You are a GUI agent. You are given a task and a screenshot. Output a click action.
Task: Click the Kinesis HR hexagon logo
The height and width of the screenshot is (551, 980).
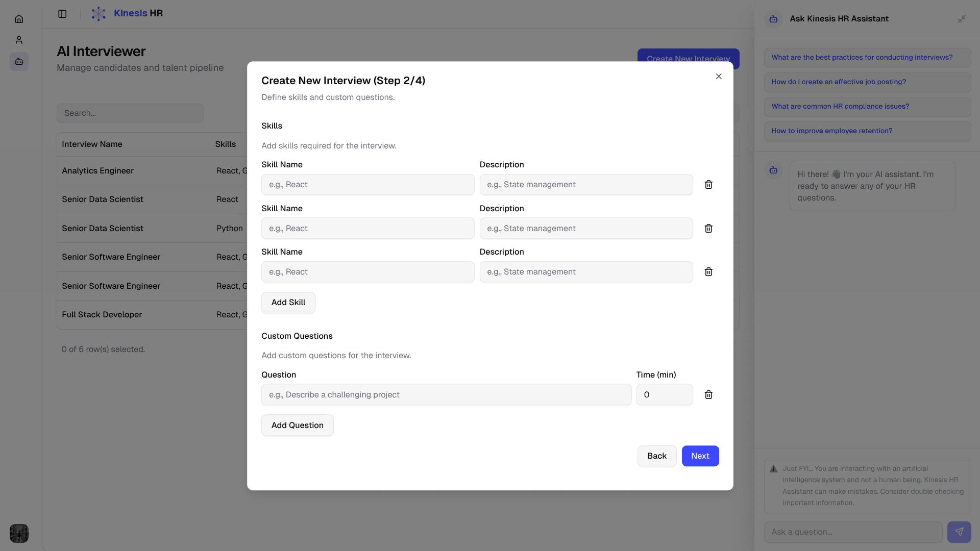(99, 13)
